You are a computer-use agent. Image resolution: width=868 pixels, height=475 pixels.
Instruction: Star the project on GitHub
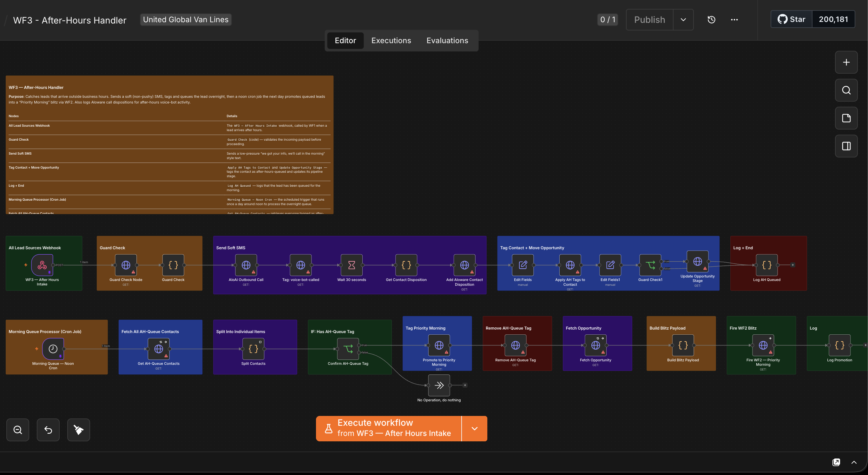pos(792,19)
